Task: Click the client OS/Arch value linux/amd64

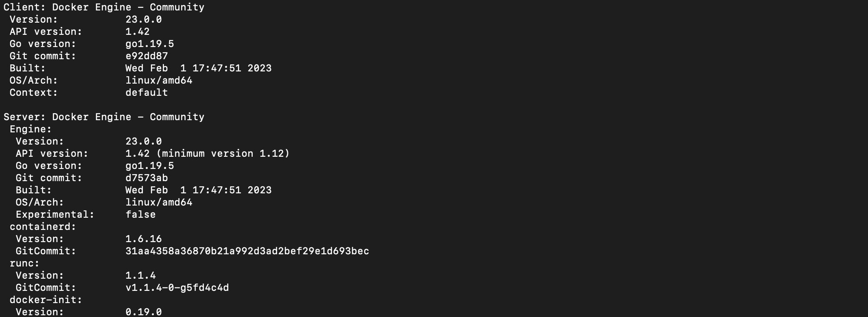Action: click(x=159, y=81)
